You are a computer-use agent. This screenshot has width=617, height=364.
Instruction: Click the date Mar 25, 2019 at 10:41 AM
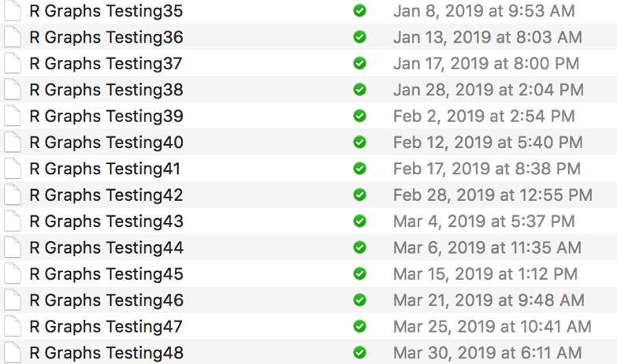tap(492, 326)
